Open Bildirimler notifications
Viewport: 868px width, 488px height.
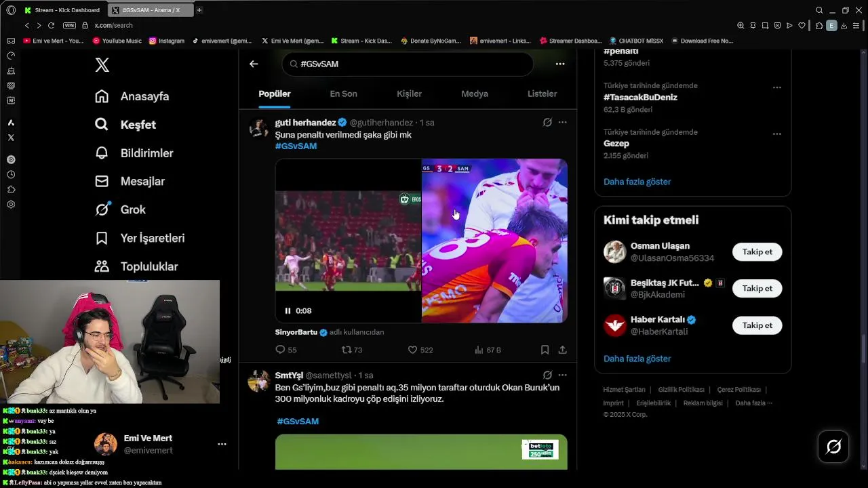(x=134, y=153)
